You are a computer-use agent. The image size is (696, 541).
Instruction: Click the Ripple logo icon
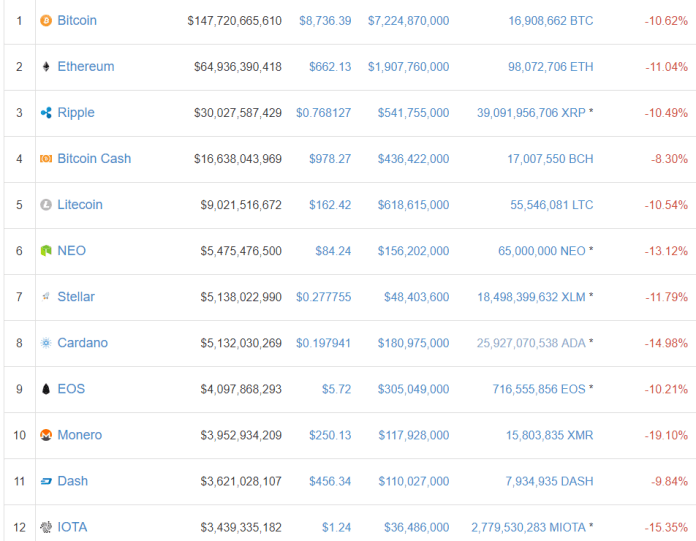click(x=45, y=113)
